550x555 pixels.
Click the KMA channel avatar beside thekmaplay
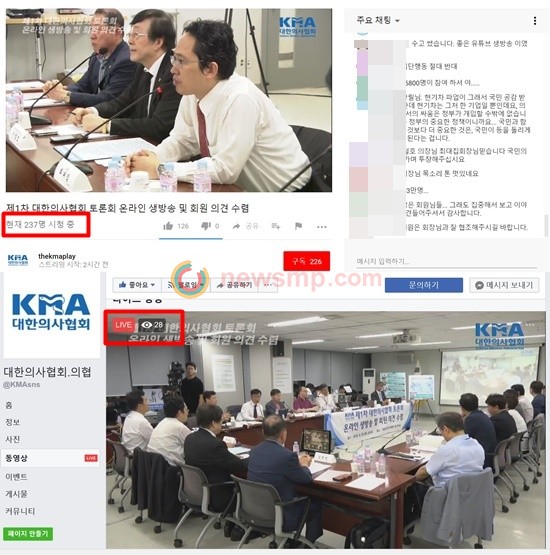tap(18, 260)
